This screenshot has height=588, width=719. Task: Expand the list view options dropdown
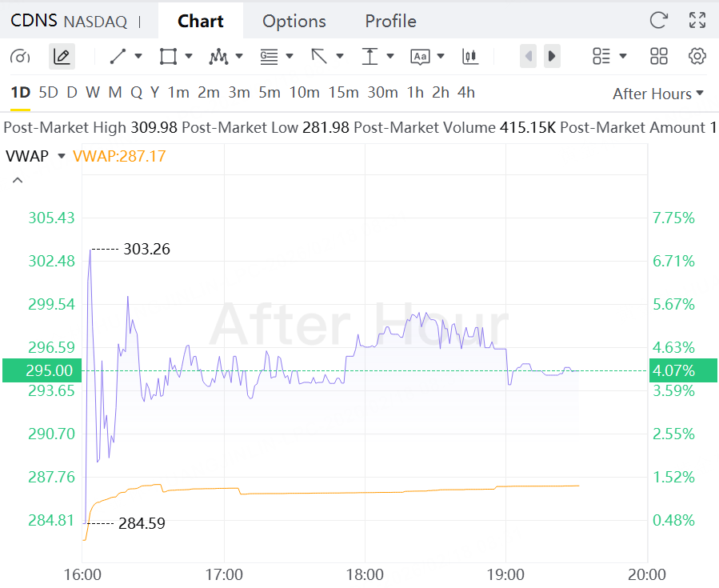point(609,57)
